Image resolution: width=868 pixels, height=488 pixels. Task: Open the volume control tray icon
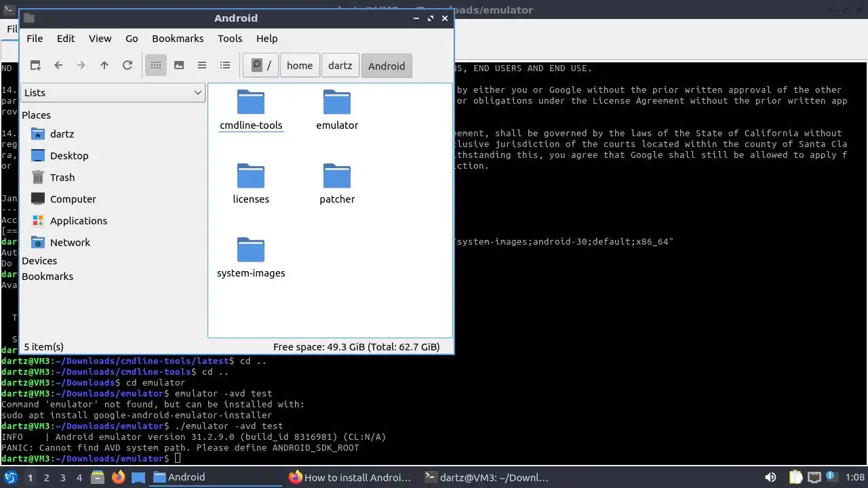770,477
